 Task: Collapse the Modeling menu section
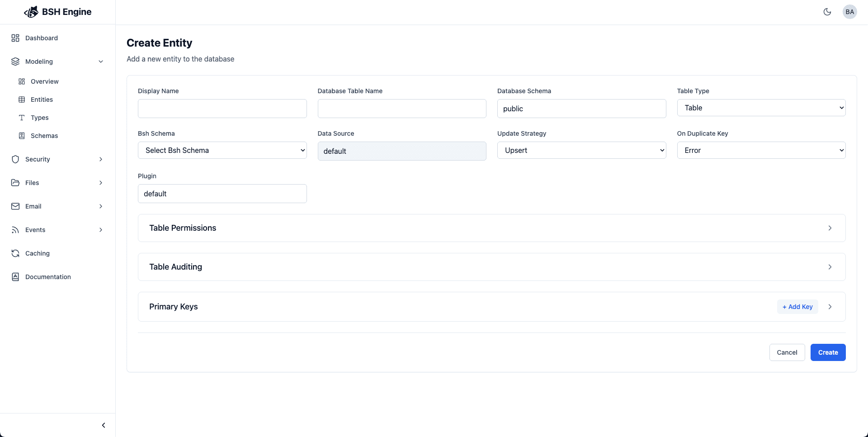101,62
